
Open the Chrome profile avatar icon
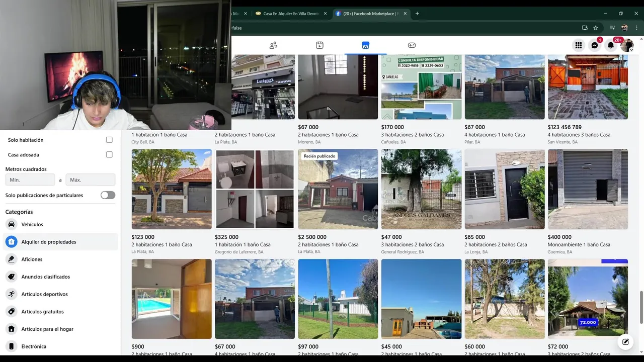click(624, 28)
